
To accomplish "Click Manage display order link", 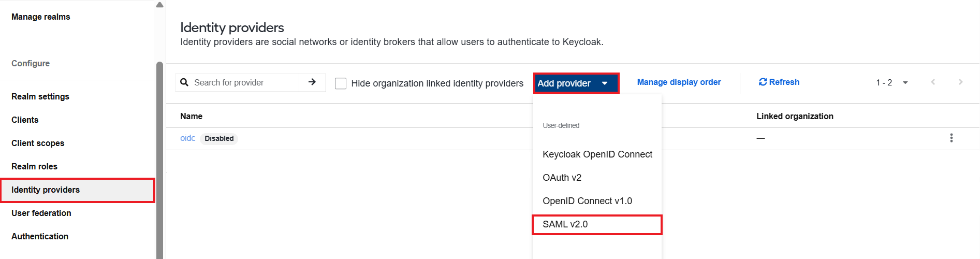I will tap(679, 82).
